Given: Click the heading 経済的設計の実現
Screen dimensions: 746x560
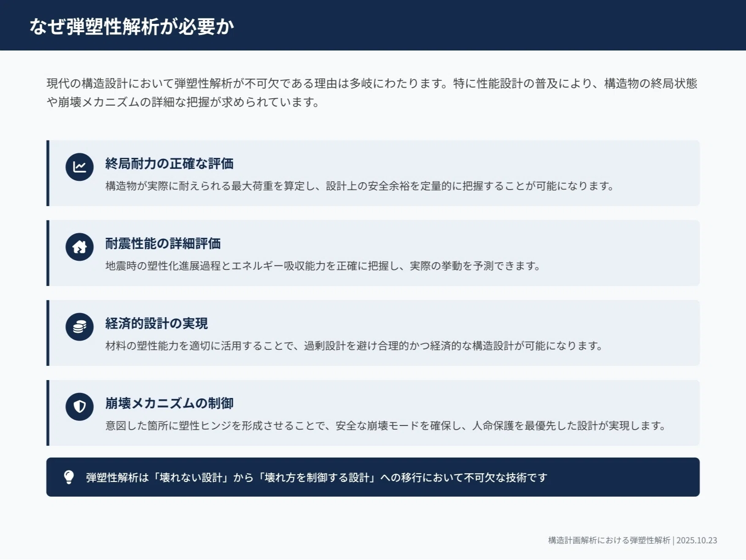Looking at the screenshot, I should point(157,323).
